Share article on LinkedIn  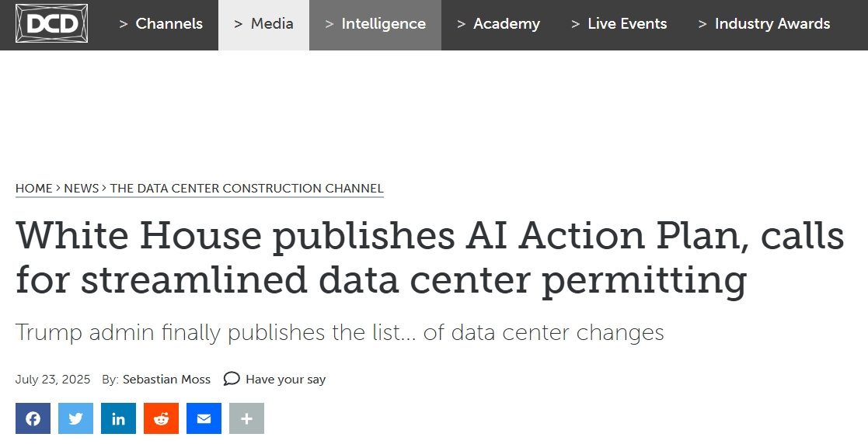(x=118, y=418)
